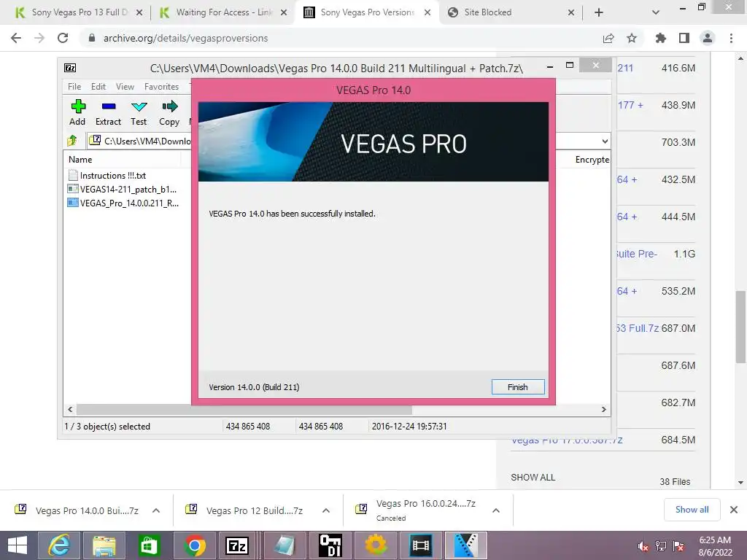The height and width of the screenshot is (560, 747).
Task: Close the Chrome downloads bar
Action: (734, 510)
